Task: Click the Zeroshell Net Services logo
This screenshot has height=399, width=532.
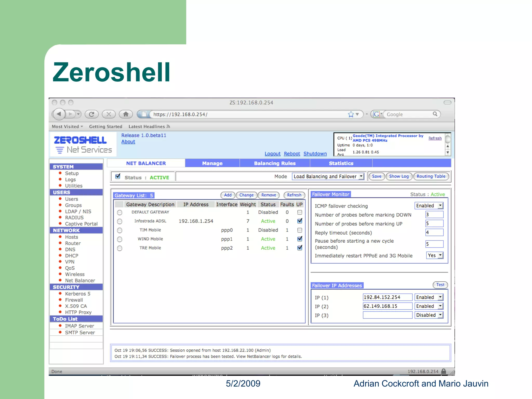Action: 83,144
